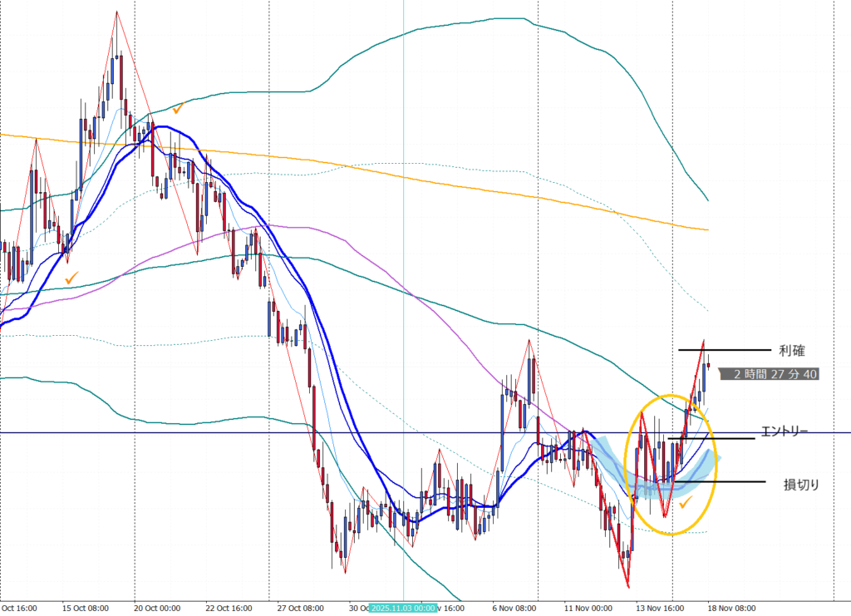Click the 6 Nov 08:00 time axis label
This screenshot has width=851, height=616.
516,608
